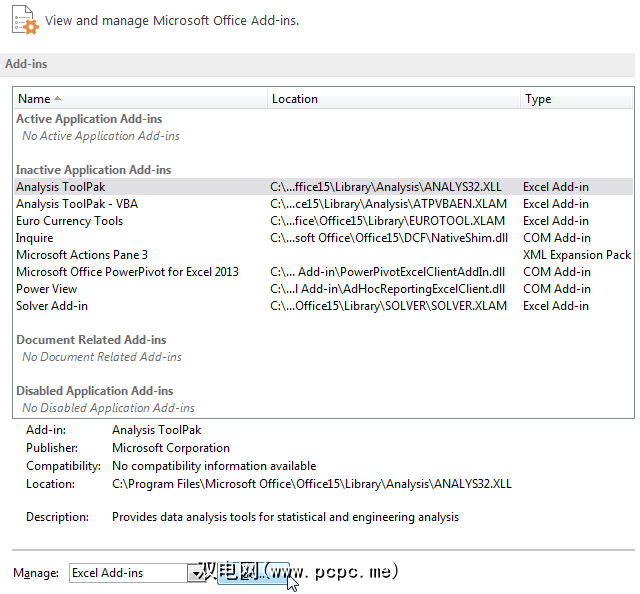Click the Disabled Application Add-ins group heading
640x594 pixels.
95,391
